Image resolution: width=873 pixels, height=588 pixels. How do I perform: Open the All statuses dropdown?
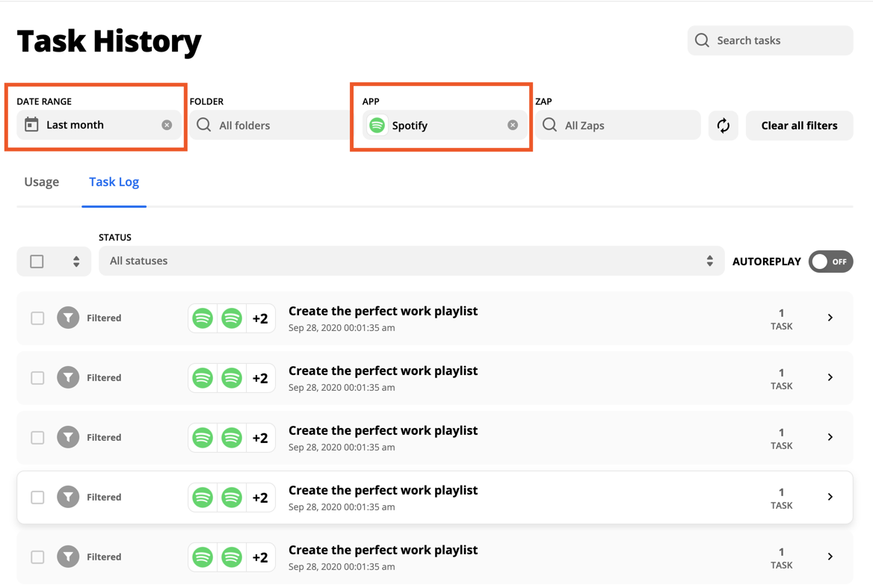411,261
